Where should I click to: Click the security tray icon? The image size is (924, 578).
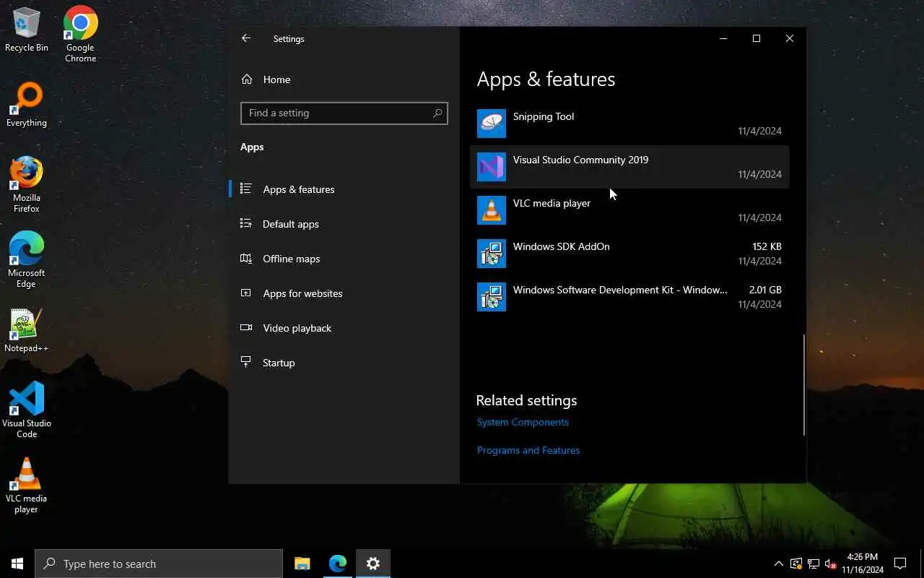point(796,564)
